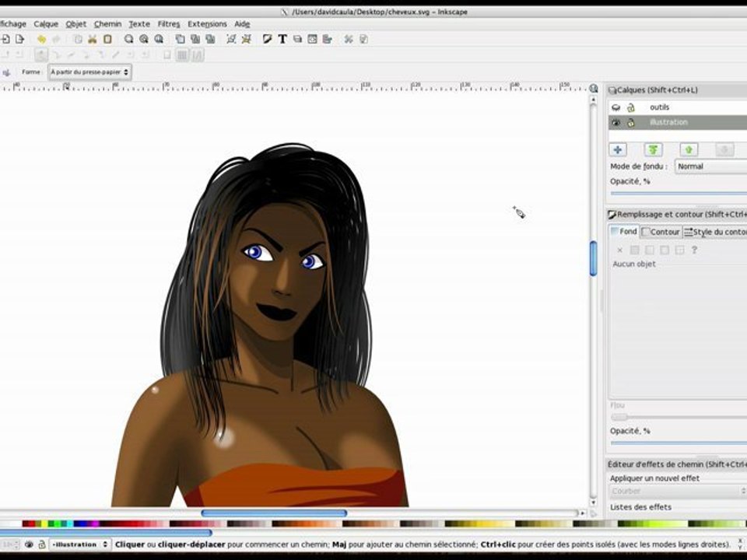The width and height of the screenshot is (747, 560).
Task: Toggle lock of illustration layer
Action: 631,122
